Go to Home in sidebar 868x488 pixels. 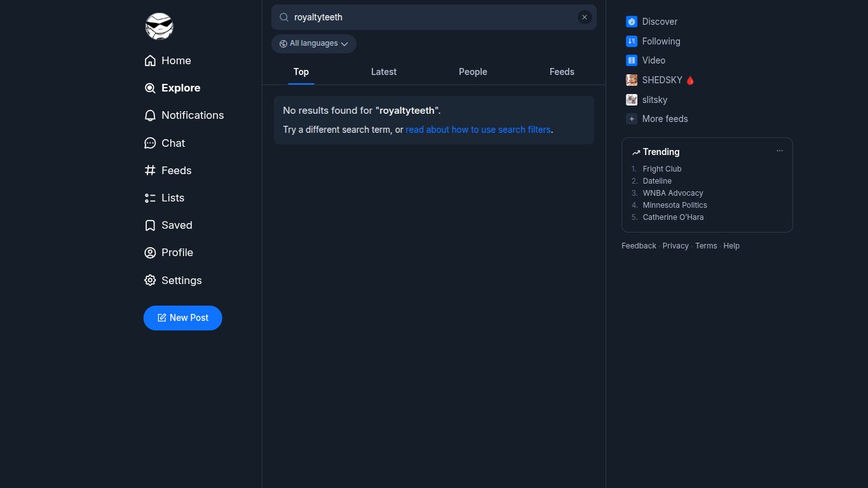[x=168, y=60]
